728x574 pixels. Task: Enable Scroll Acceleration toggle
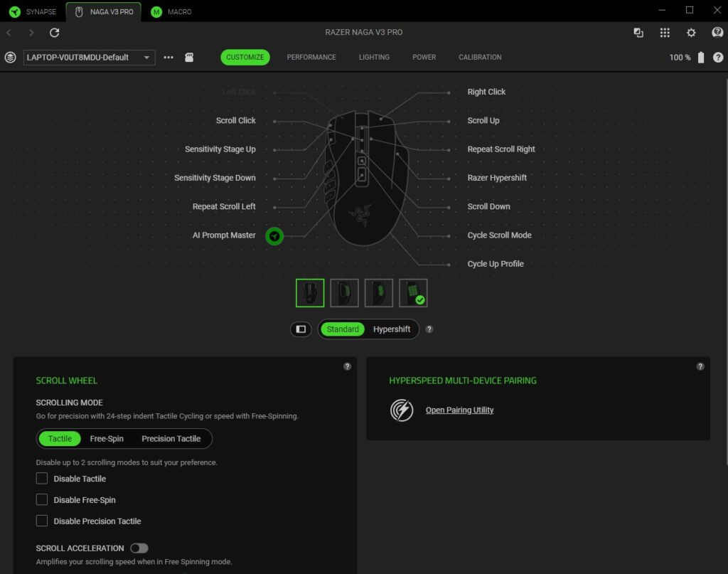139,548
